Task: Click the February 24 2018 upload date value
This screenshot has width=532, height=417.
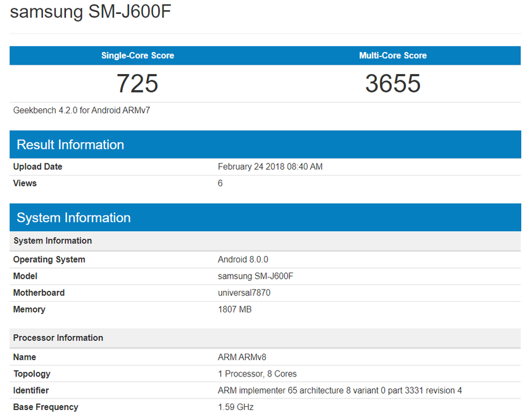Action: (x=270, y=167)
